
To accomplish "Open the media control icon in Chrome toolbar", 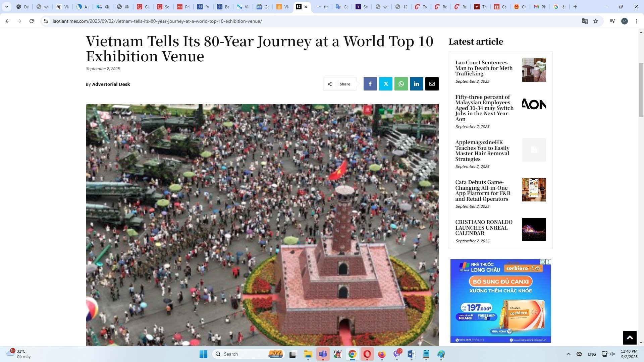I will point(612,21).
